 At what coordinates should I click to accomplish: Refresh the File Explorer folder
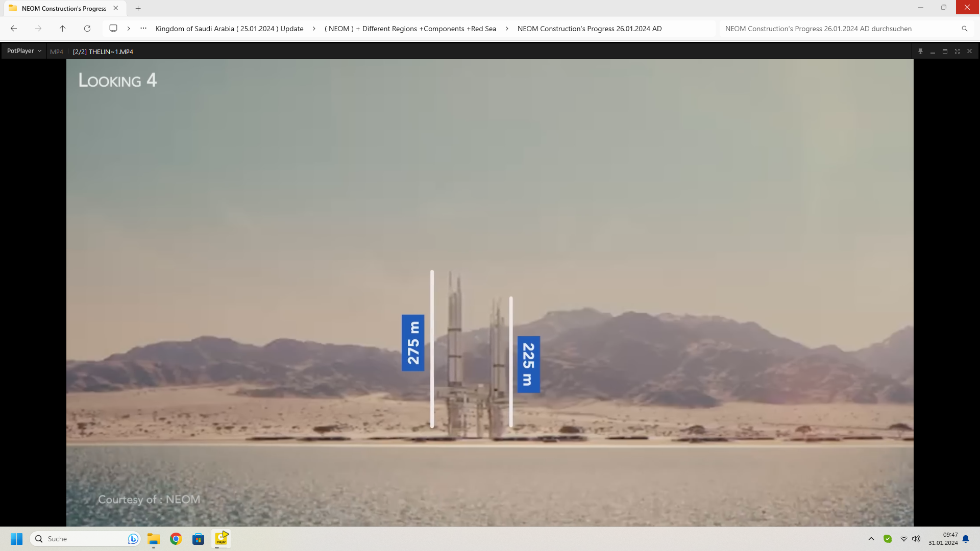[x=87, y=29]
